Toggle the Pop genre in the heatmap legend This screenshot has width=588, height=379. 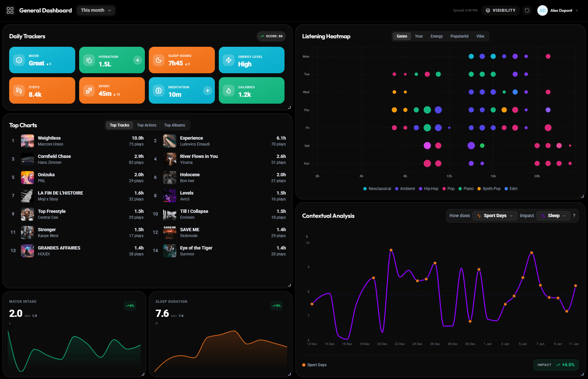tap(448, 189)
